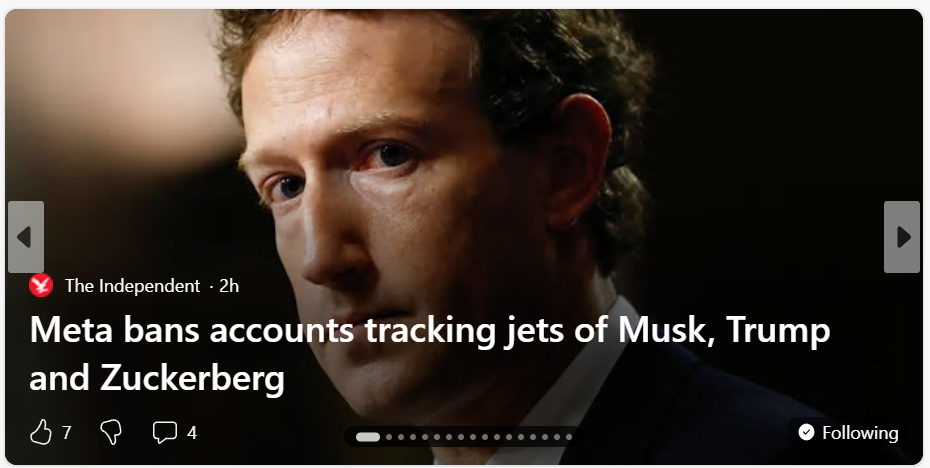Advance to next story with right arrow

902,237
